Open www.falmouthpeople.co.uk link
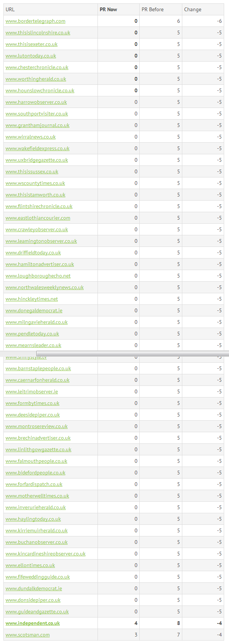The height and width of the screenshot is (644, 229). 36,461
